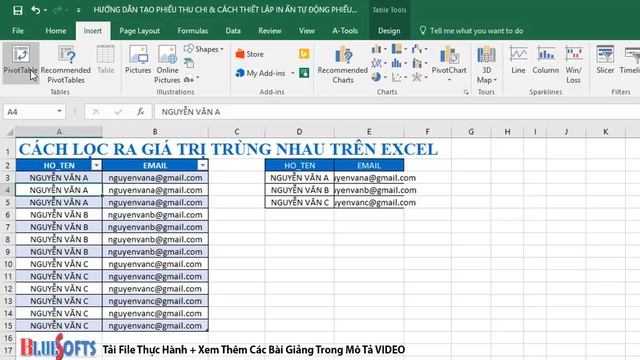Viewport: 640px width, 360px height.
Task: Open the Name Box dropdown
Action: [x=60, y=111]
